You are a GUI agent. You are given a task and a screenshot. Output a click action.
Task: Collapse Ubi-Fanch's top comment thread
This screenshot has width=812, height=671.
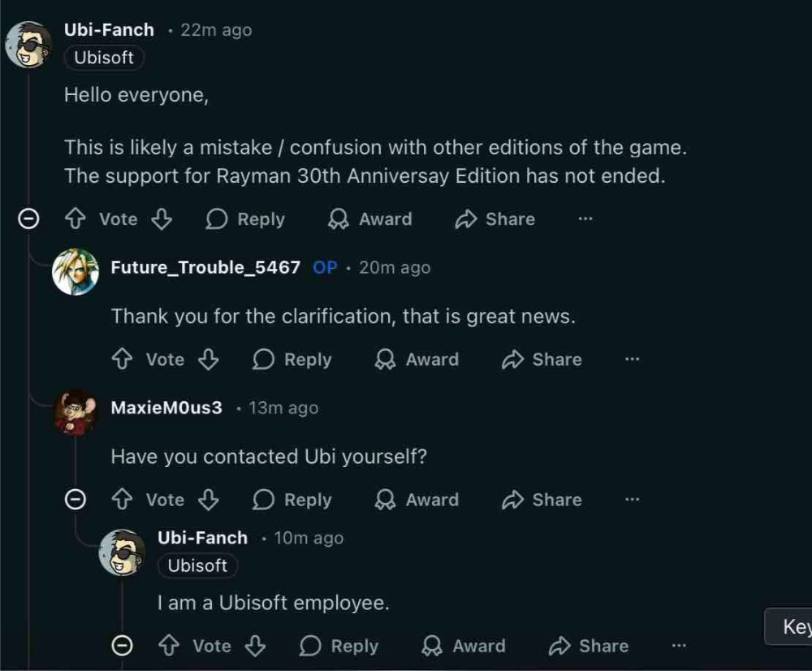[x=28, y=219]
